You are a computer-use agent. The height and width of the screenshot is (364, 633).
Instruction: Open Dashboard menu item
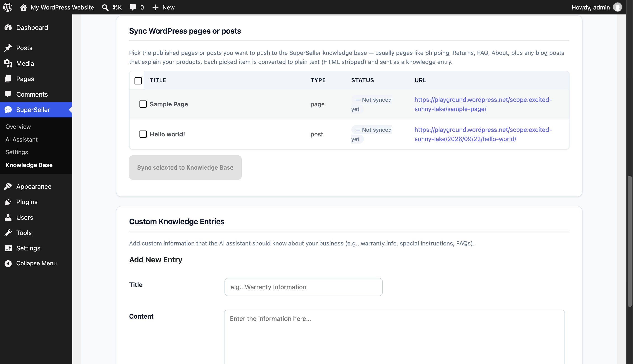click(x=36, y=28)
